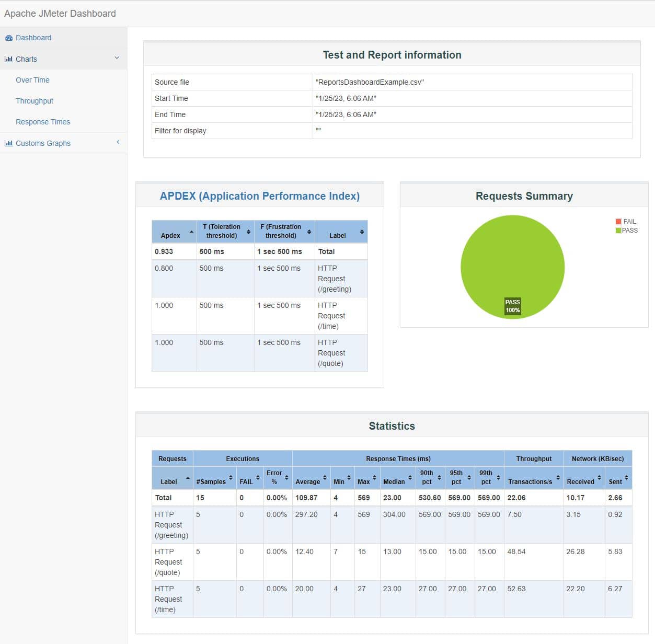Sort Statistics by FAIL column
The image size is (655, 644).
[x=249, y=477]
